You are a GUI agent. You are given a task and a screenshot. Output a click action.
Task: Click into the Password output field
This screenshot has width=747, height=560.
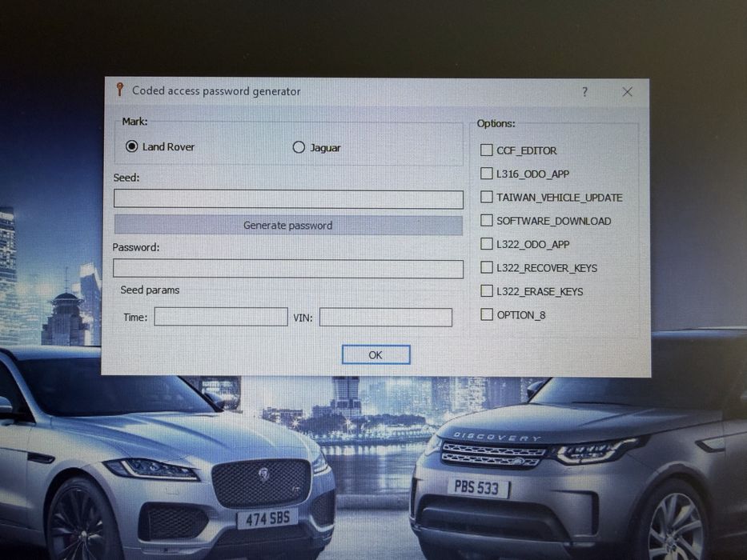pos(287,269)
